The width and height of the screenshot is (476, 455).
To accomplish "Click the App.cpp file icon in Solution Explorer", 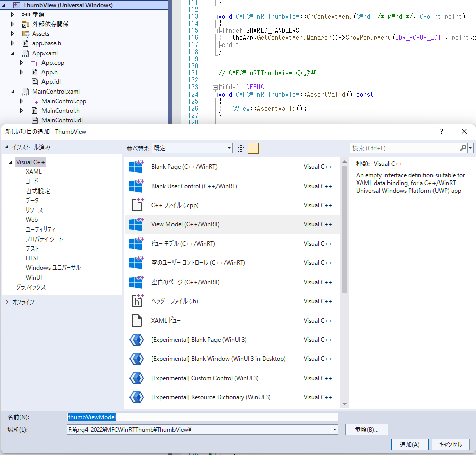I will [35, 63].
